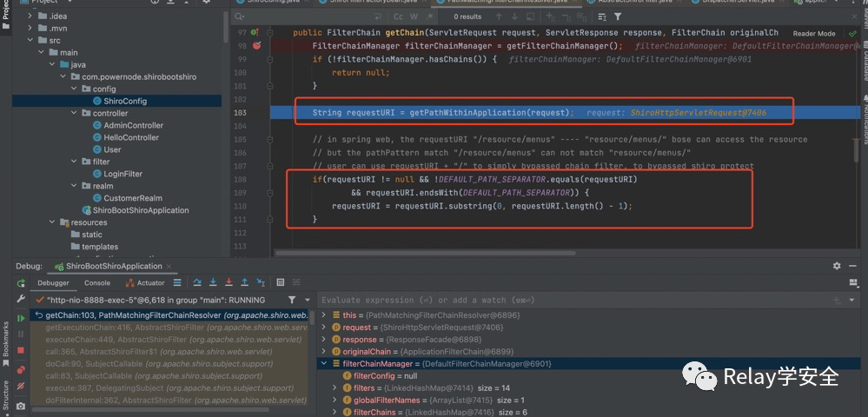
Task: Force step into (red arrow)
Action: tap(228, 282)
